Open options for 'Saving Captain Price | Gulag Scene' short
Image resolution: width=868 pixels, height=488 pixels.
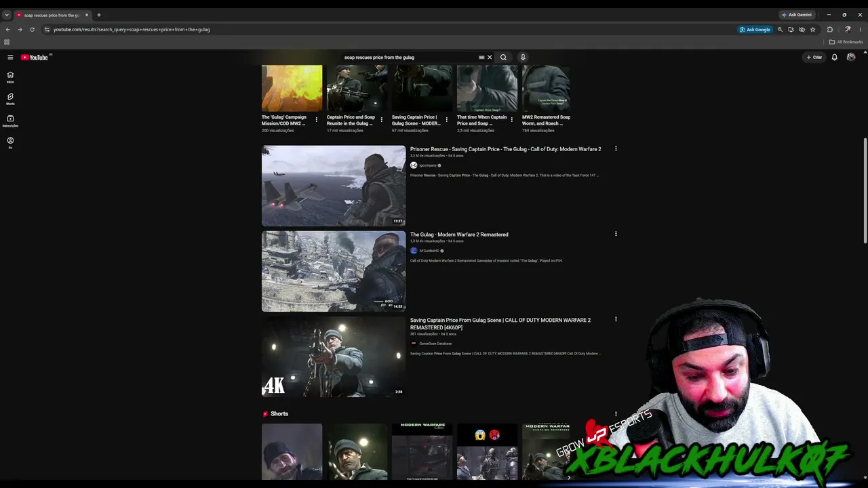click(x=446, y=120)
